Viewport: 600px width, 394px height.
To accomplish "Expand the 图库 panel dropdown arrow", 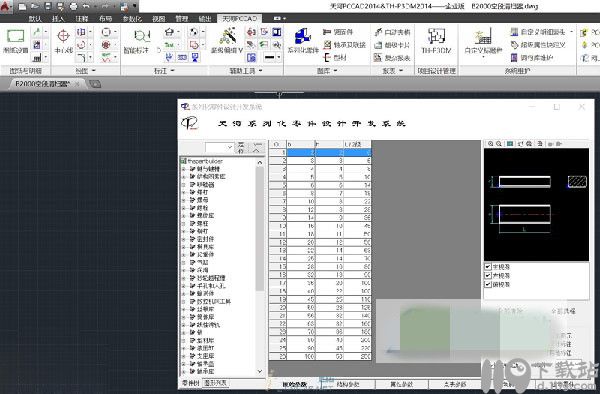I will point(336,71).
